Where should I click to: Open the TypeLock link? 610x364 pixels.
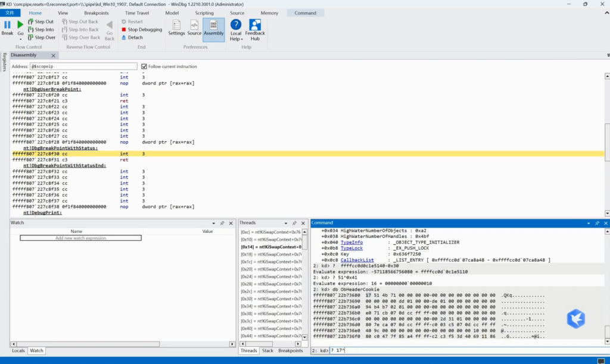point(351,248)
